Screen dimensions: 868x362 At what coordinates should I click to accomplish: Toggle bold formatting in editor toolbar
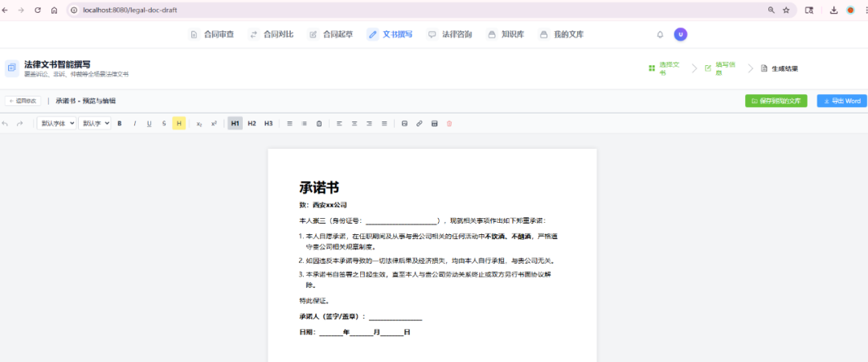120,123
